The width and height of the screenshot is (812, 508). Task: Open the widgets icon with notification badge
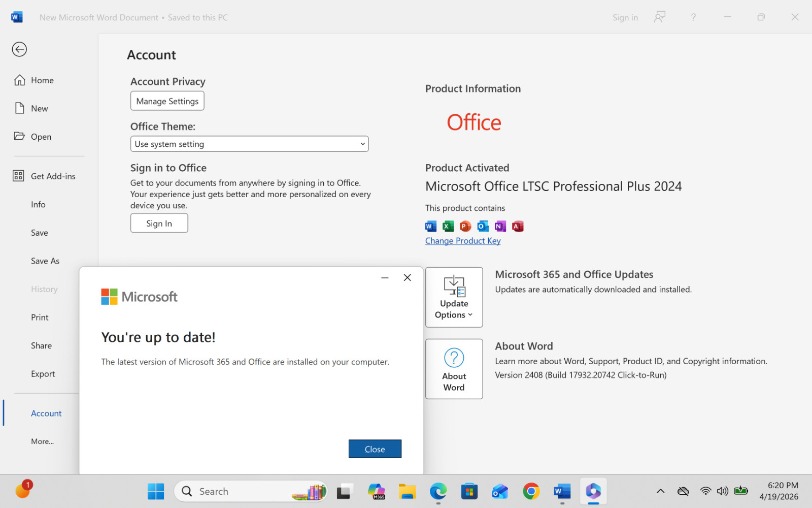pos(23,490)
